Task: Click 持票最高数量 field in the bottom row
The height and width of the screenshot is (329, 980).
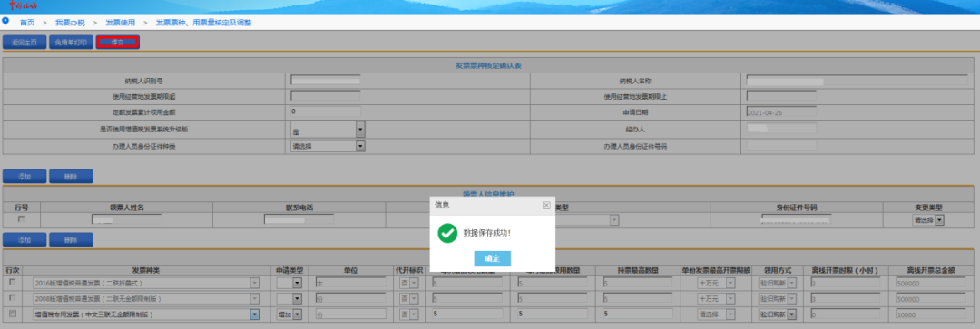Action: coord(638,314)
